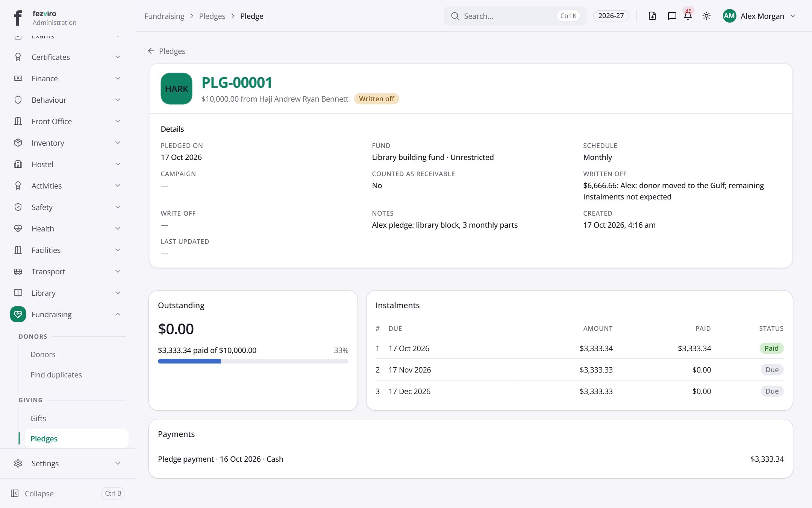This screenshot has width=812, height=508.
Task: Collapse the Fundraising section chevron
Action: (118, 315)
